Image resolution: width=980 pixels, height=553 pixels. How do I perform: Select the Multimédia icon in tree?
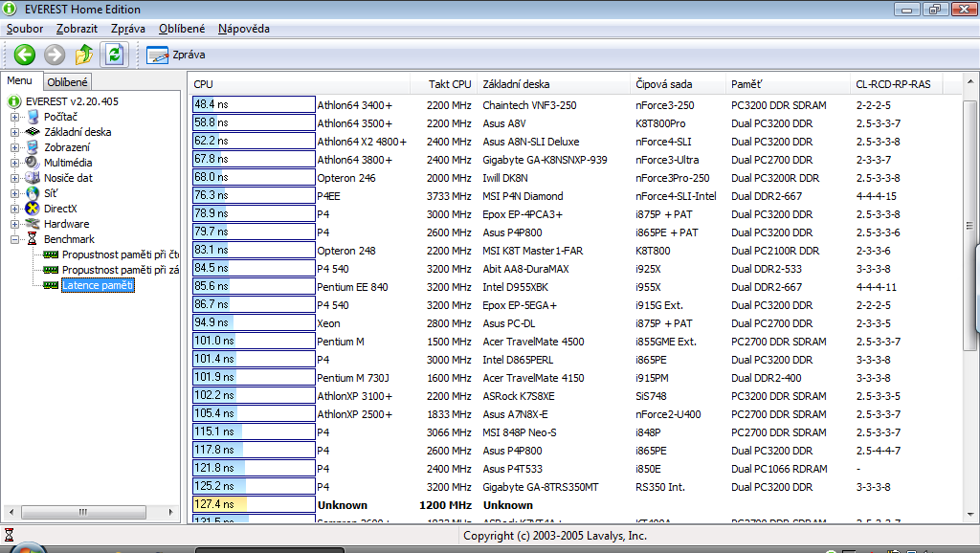pyautogui.click(x=33, y=163)
